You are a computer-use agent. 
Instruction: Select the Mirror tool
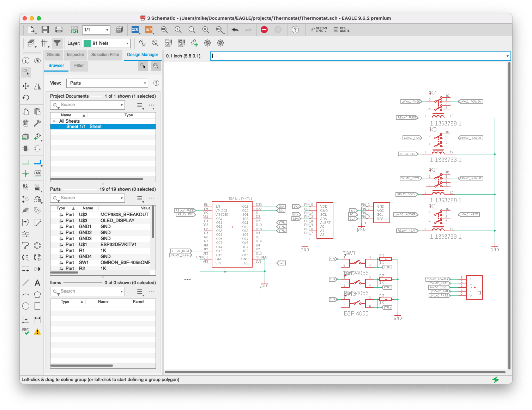[37, 86]
